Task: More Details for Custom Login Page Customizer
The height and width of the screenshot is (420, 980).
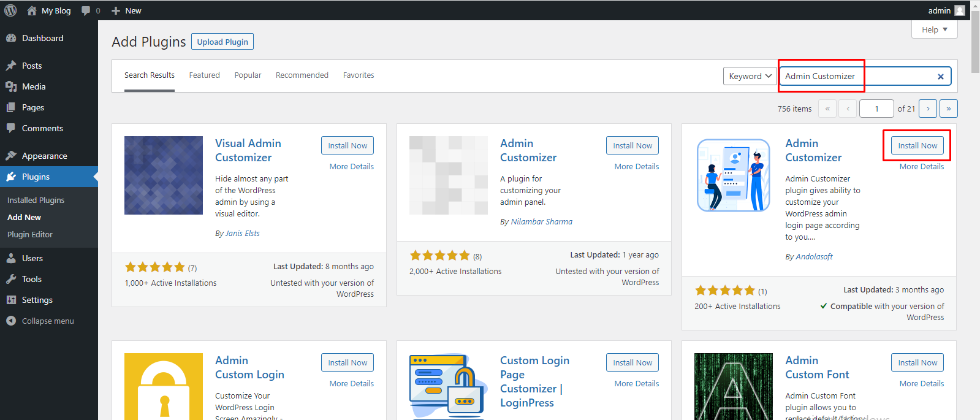Action: click(637, 383)
